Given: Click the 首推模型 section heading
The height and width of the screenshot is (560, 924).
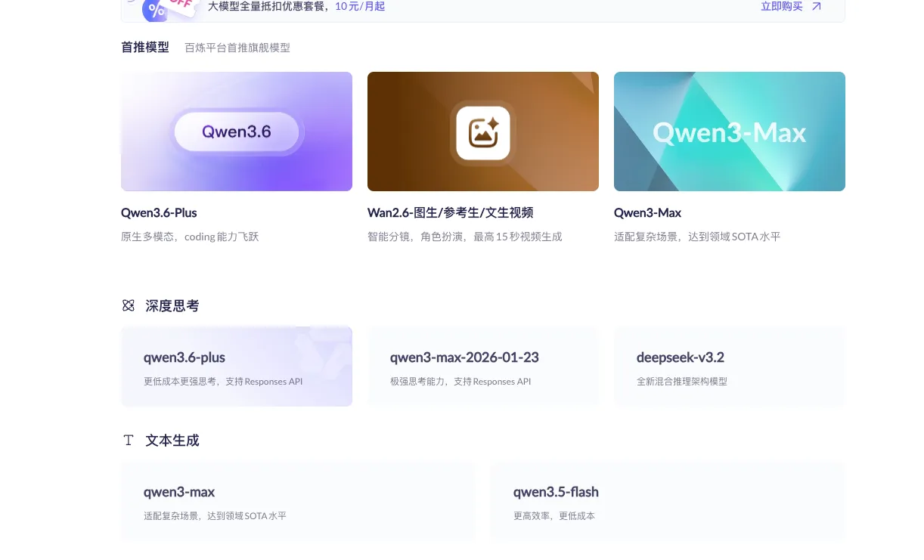Looking at the screenshot, I should click(145, 47).
